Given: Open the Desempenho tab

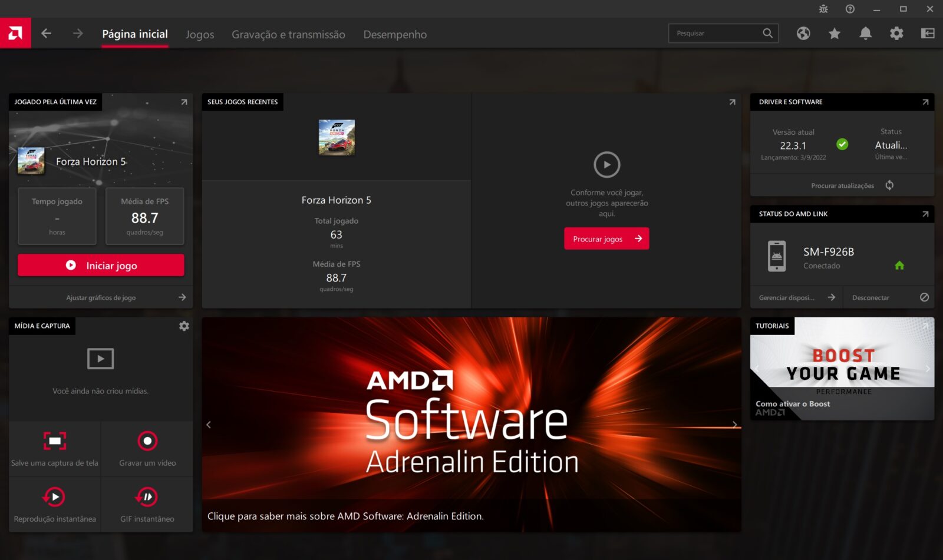Looking at the screenshot, I should pyautogui.click(x=395, y=34).
